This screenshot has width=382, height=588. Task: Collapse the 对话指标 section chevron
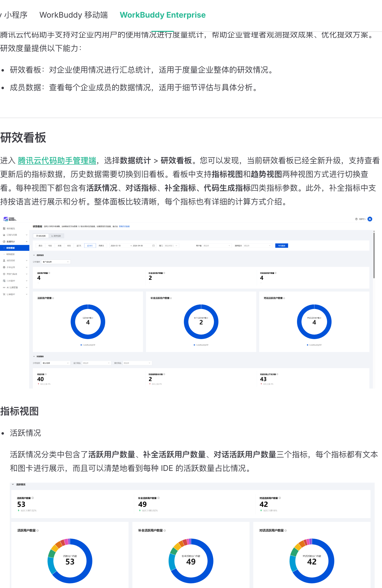34,356
